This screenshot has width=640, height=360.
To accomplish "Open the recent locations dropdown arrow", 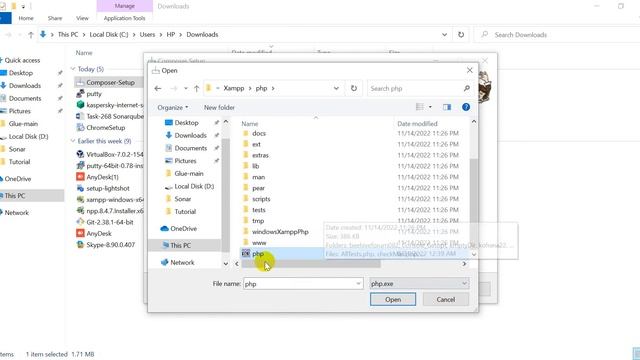I will click(x=185, y=88).
